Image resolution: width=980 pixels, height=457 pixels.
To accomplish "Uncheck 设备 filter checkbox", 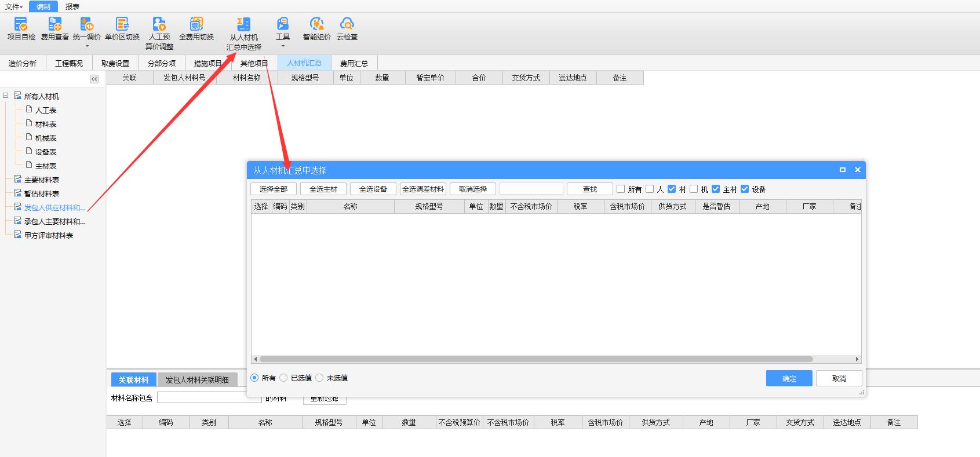I will click(745, 189).
